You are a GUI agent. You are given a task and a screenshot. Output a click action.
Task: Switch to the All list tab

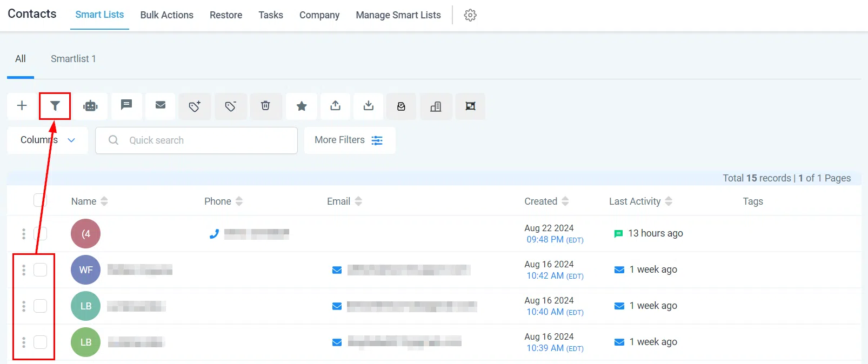tap(21, 59)
